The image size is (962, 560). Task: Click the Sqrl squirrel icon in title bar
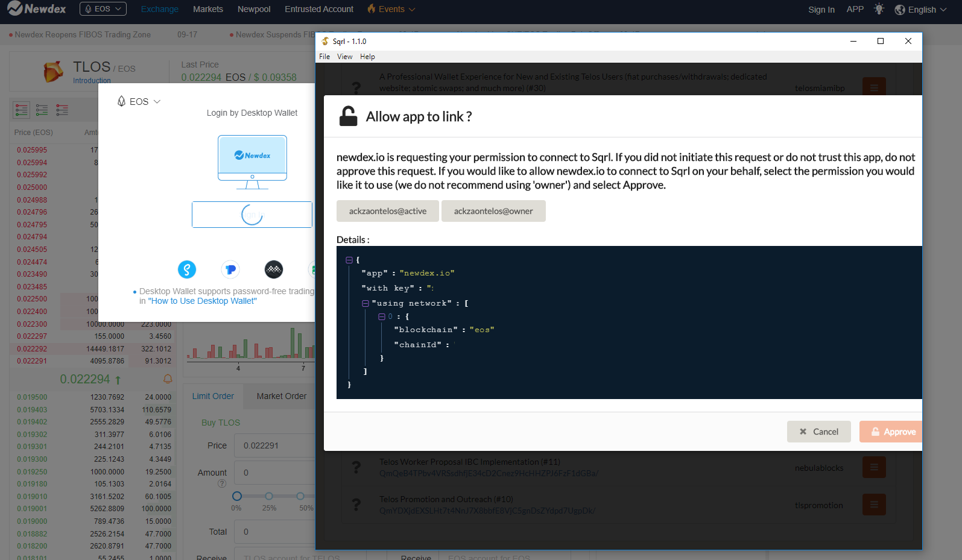tap(326, 41)
